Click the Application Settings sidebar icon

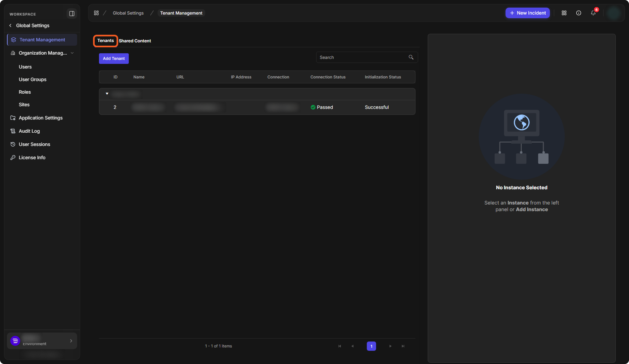[x=13, y=118]
